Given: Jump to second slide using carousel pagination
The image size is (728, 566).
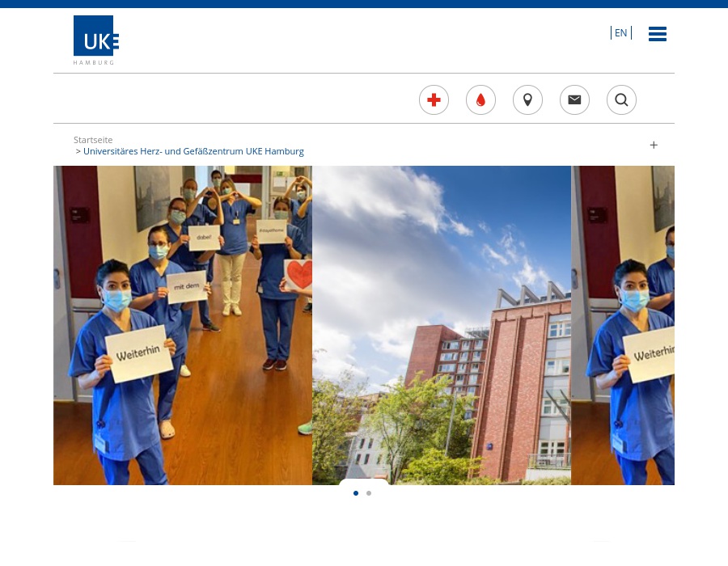Looking at the screenshot, I should (x=369, y=493).
